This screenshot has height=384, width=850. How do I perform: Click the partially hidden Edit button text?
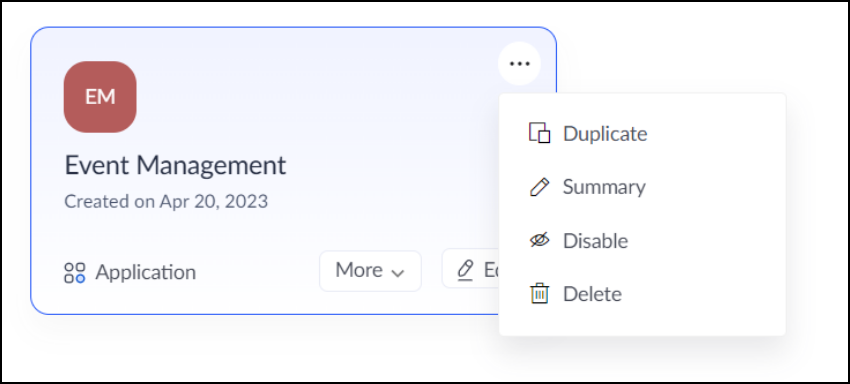point(491,270)
